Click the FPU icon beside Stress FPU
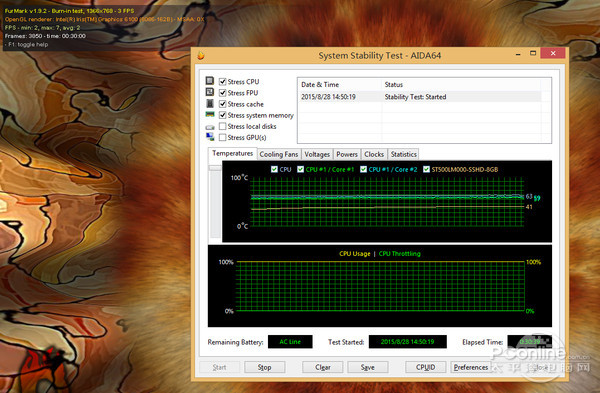Screen dimensions: 600x393 point(210,92)
